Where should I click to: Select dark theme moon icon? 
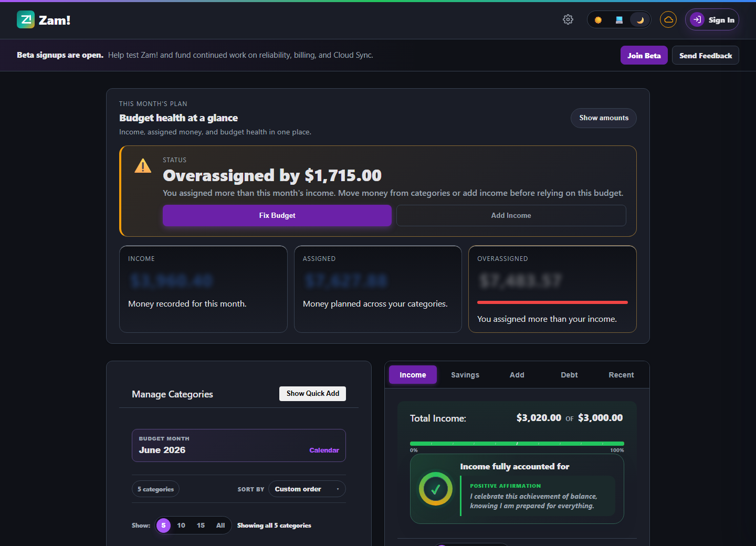click(x=640, y=20)
